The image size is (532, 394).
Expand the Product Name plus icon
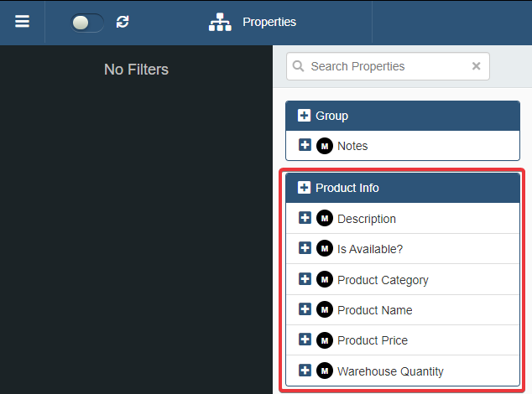pos(305,309)
